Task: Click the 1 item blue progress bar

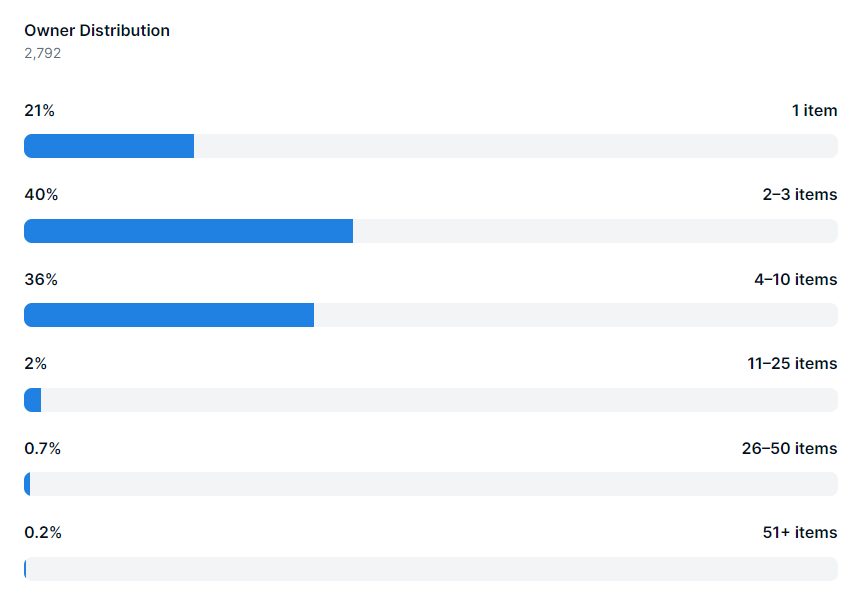Action: (x=109, y=146)
